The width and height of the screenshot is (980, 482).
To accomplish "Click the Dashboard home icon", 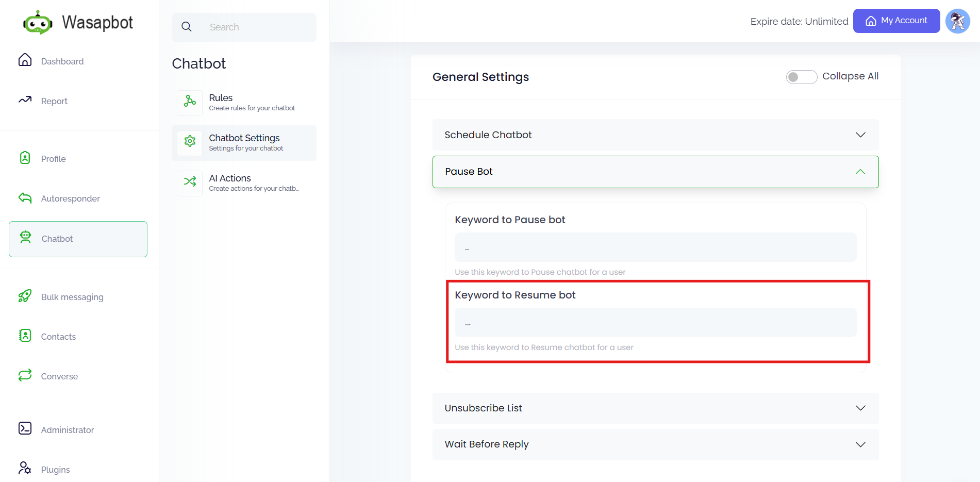I will click(25, 60).
